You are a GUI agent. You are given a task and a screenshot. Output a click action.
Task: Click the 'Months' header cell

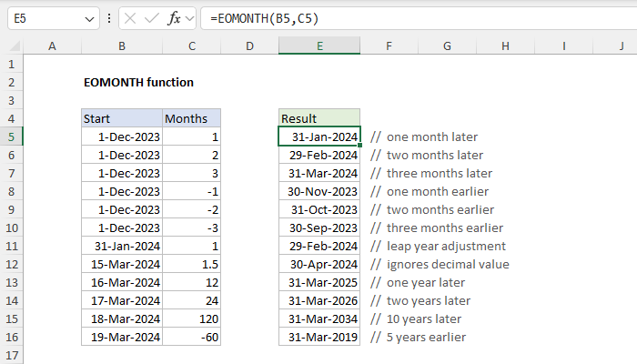tap(192, 118)
